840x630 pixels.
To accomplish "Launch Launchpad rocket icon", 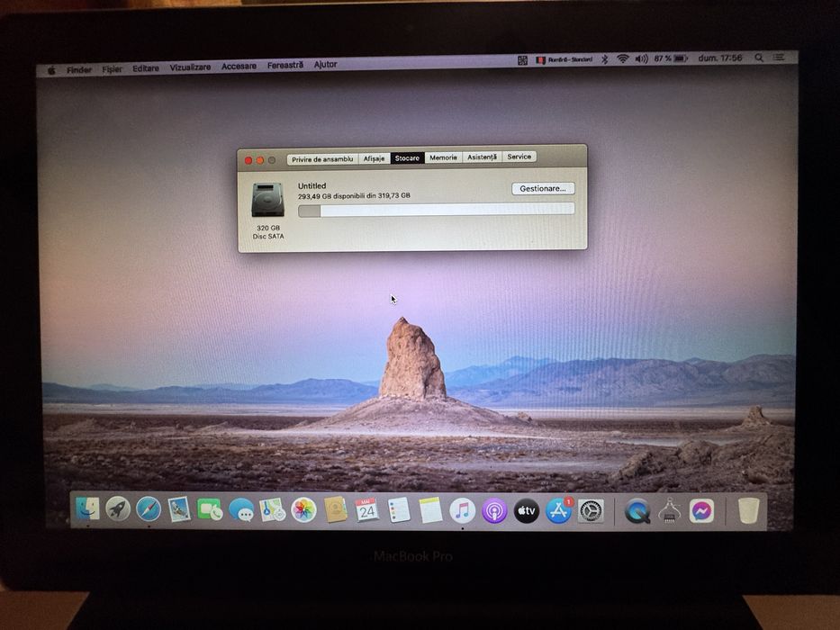I will [118, 508].
